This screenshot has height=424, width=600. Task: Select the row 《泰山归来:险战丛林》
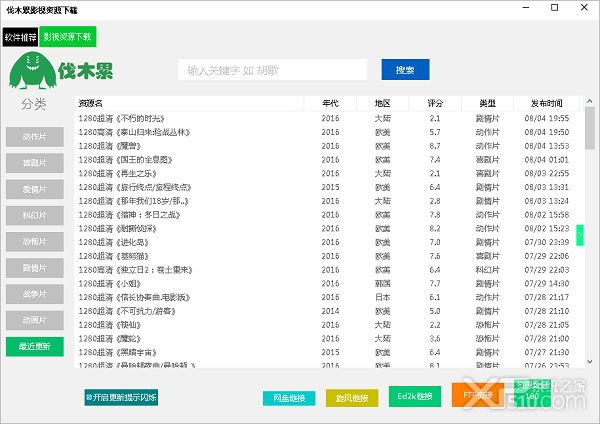pyautogui.click(x=329, y=132)
